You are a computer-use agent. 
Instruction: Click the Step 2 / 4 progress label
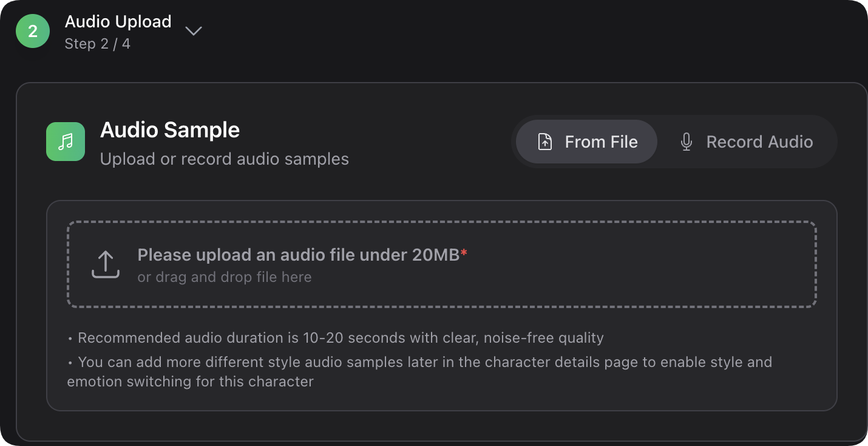[97, 44]
